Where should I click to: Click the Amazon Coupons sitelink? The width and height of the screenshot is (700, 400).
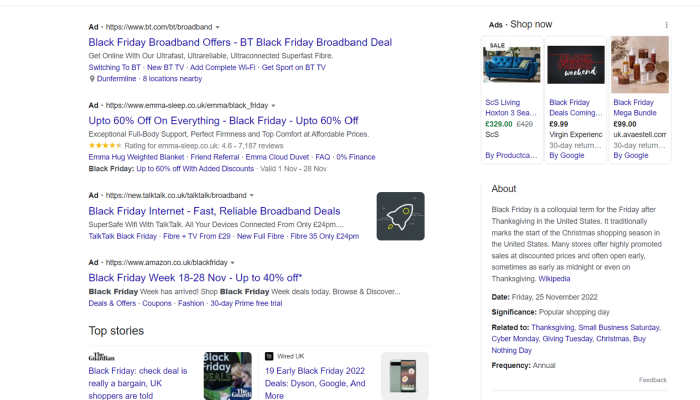[157, 303]
